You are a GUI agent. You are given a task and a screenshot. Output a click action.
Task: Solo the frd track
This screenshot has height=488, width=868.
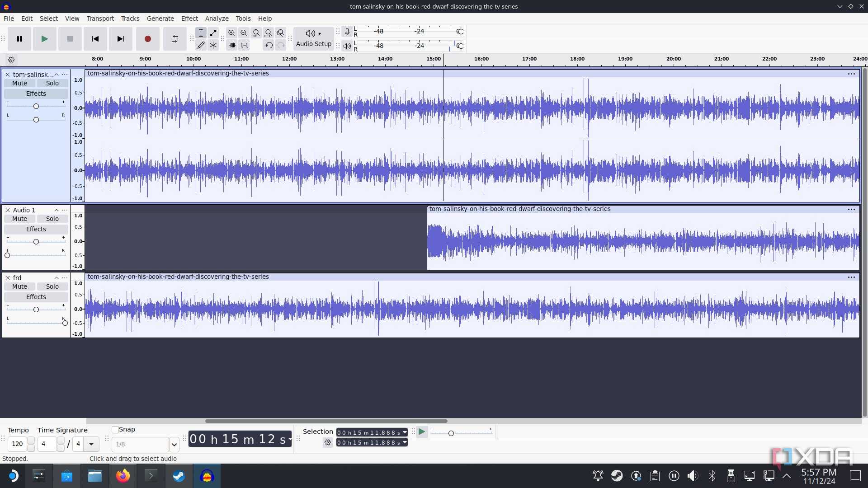tap(52, 286)
